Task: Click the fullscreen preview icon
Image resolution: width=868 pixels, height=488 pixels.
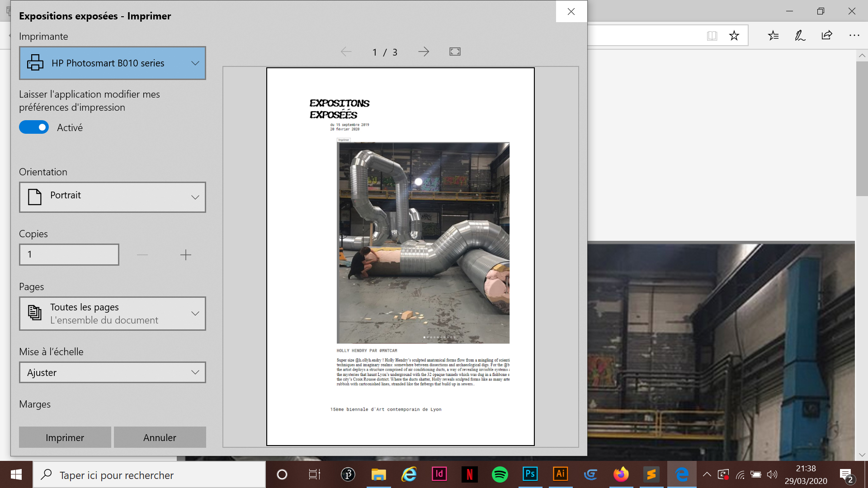Action: click(x=455, y=52)
